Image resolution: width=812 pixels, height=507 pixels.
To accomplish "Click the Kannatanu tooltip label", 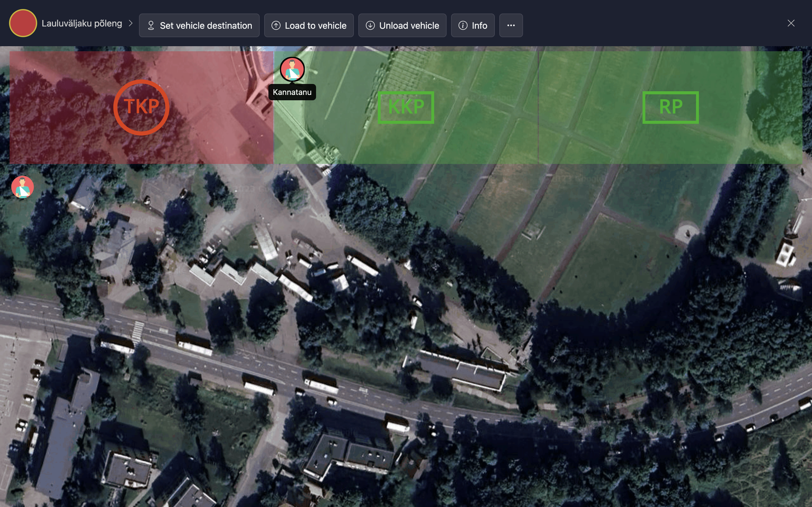I will point(292,92).
